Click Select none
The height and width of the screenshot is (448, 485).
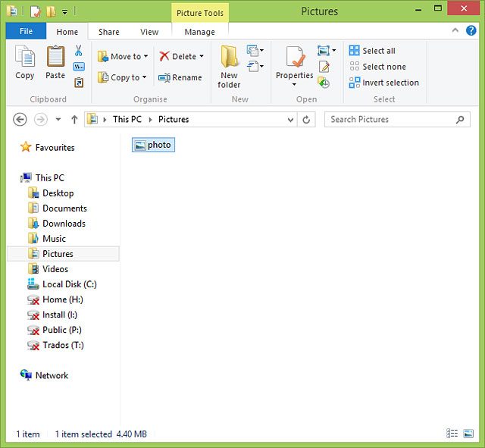tap(377, 67)
